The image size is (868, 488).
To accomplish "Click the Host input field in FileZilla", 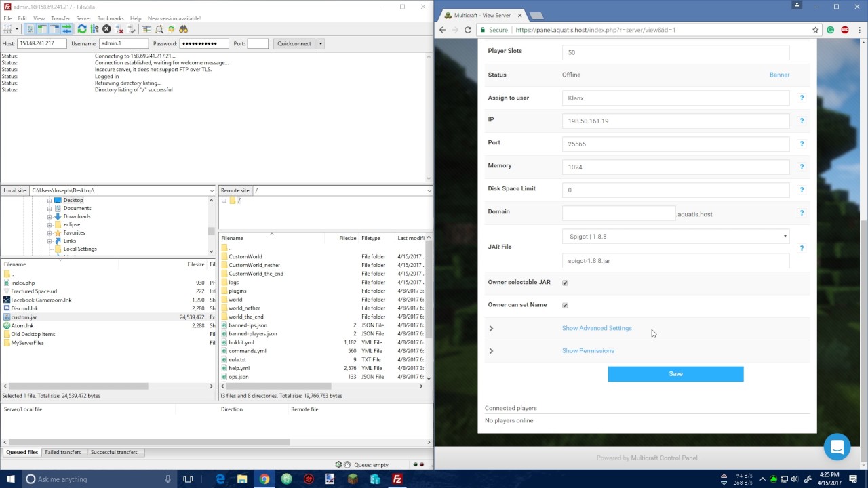I will coord(42,43).
